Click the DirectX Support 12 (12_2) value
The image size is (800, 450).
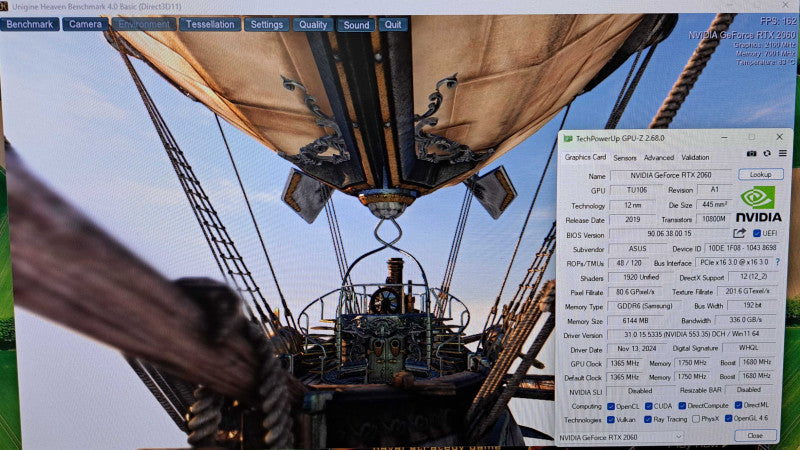(x=753, y=277)
